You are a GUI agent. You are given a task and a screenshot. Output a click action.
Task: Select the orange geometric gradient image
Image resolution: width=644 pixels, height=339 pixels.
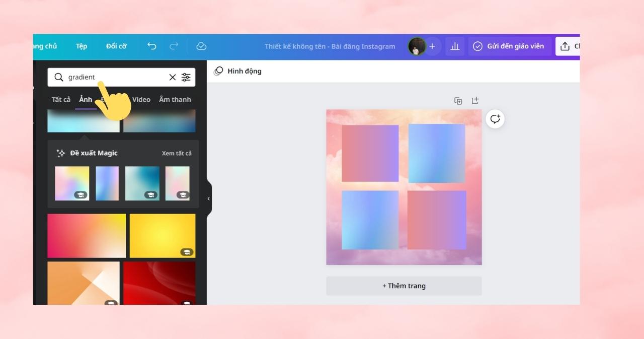(x=84, y=283)
